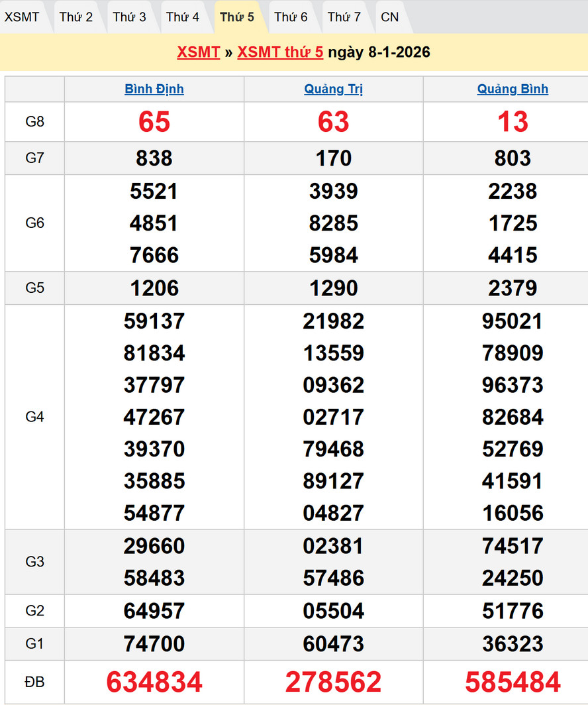
Task: Open the XSMT thứ 5 breadcrumb link
Action: [280, 52]
